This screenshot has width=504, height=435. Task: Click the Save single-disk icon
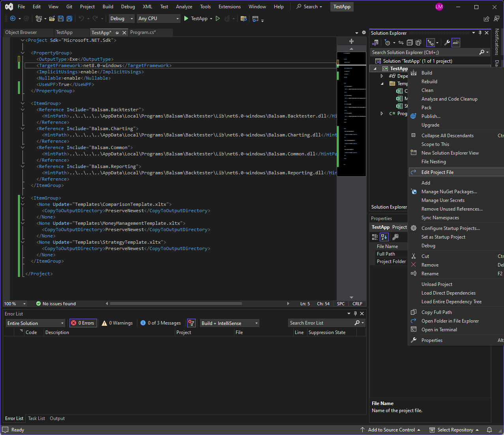click(x=60, y=19)
